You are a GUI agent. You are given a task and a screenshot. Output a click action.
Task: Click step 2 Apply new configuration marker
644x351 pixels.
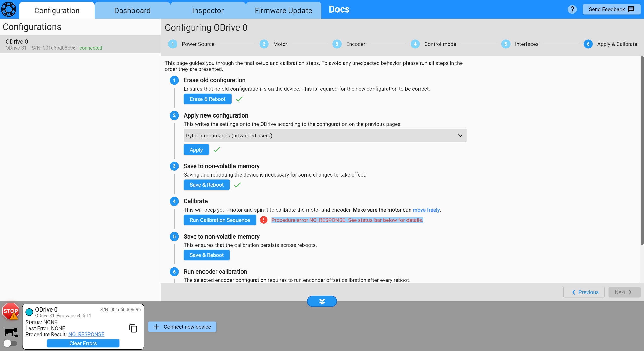pos(174,115)
